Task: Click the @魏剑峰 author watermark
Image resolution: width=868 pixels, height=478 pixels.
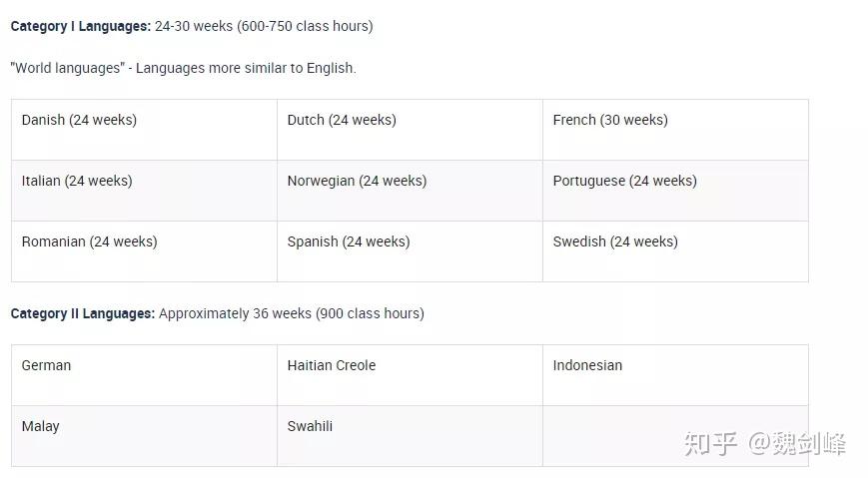Action: [797, 444]
